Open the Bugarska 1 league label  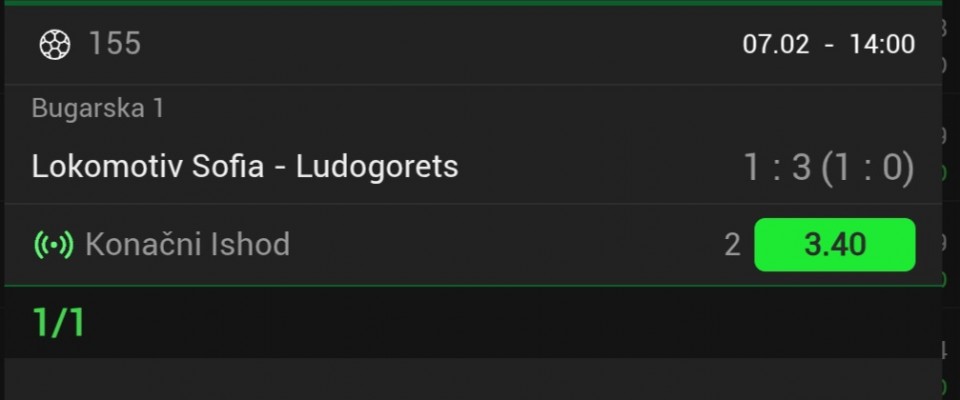(97, 108)
